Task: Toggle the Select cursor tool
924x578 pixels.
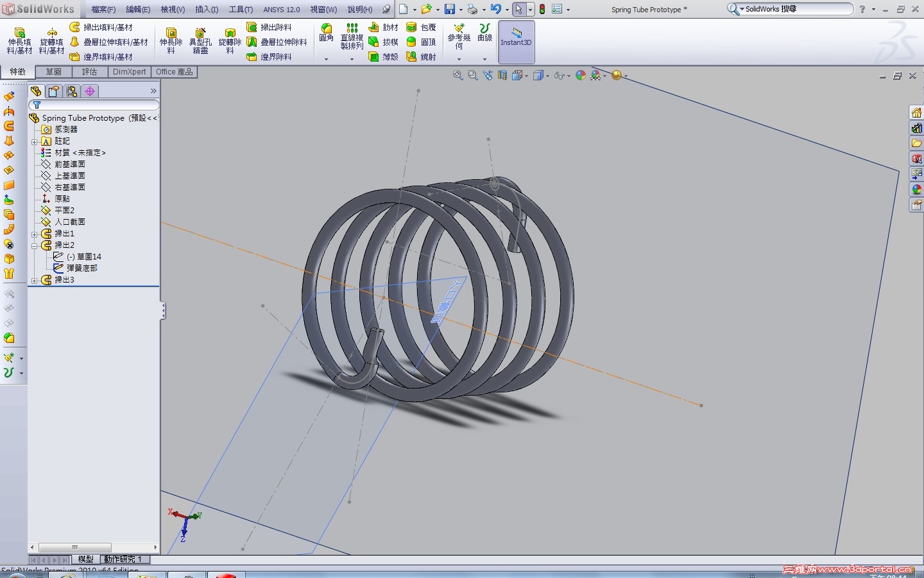Action: pos(518,9)
